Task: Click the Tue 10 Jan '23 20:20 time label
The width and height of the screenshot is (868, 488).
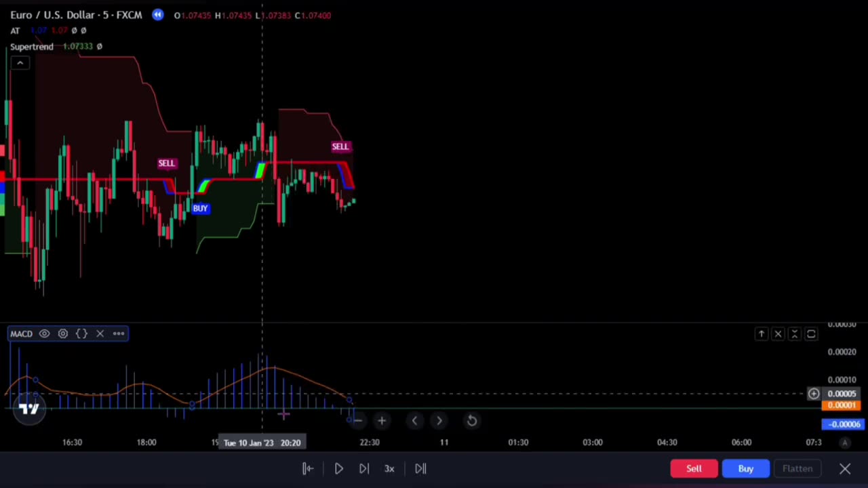Action: tap(262, 443)
